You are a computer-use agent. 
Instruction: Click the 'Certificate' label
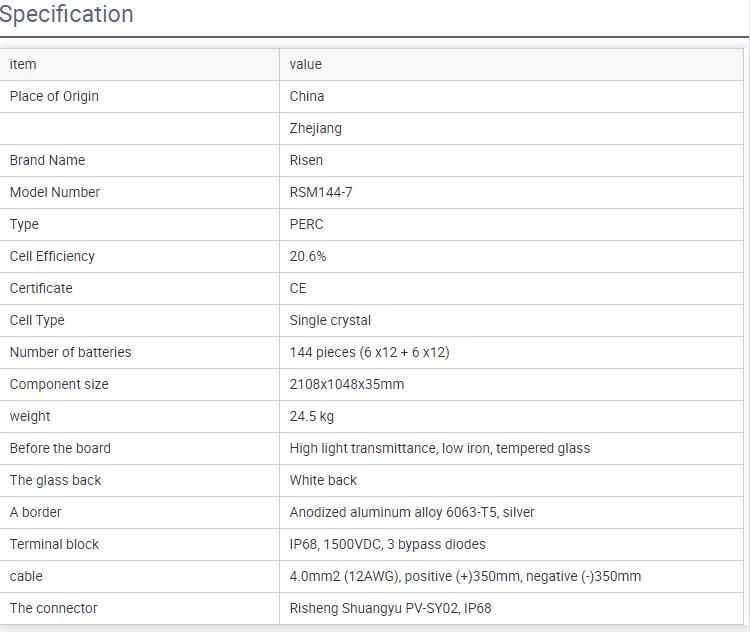click(x=41, y=288)
